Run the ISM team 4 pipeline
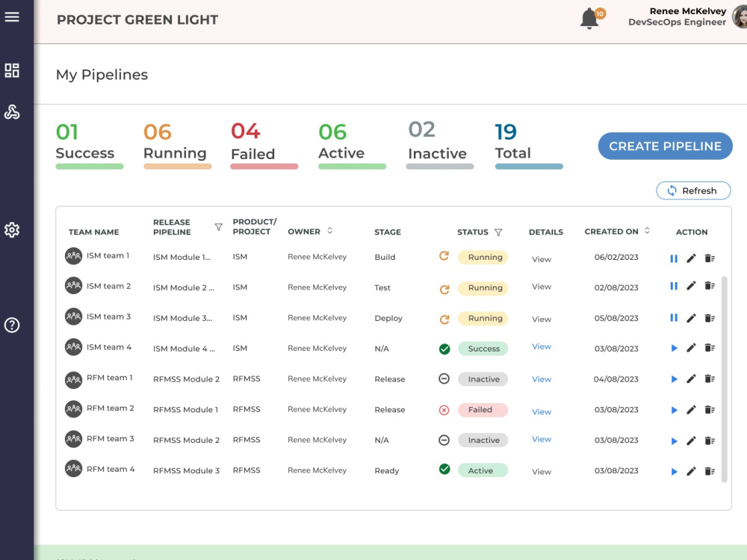 click(x=674, y=348)
